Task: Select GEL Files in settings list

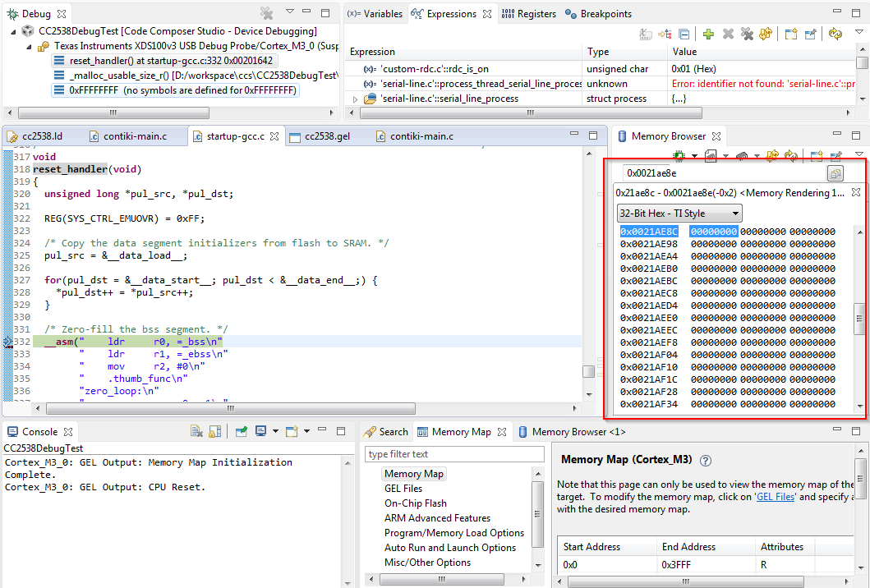Action: tap(403, 489)
